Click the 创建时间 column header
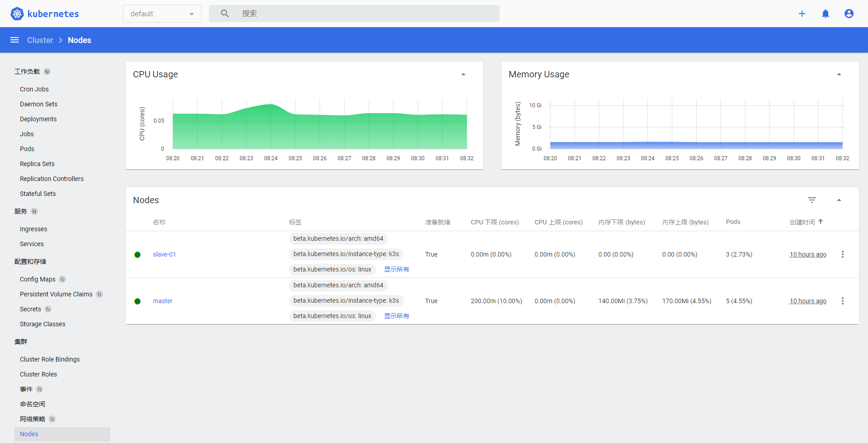Image resolution: width=868 pixels, height=443 pixels. click(x=802, y=222)
